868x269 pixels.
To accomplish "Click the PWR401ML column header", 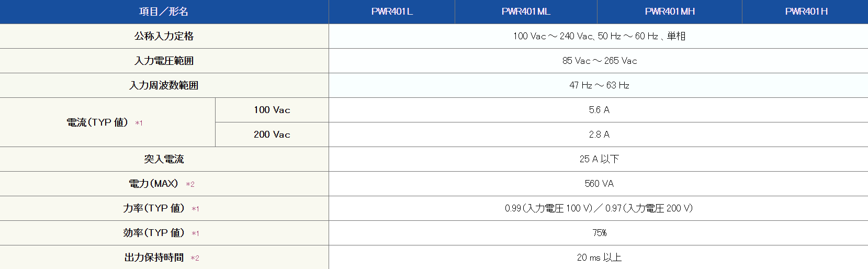I will (x=526, y=12).
